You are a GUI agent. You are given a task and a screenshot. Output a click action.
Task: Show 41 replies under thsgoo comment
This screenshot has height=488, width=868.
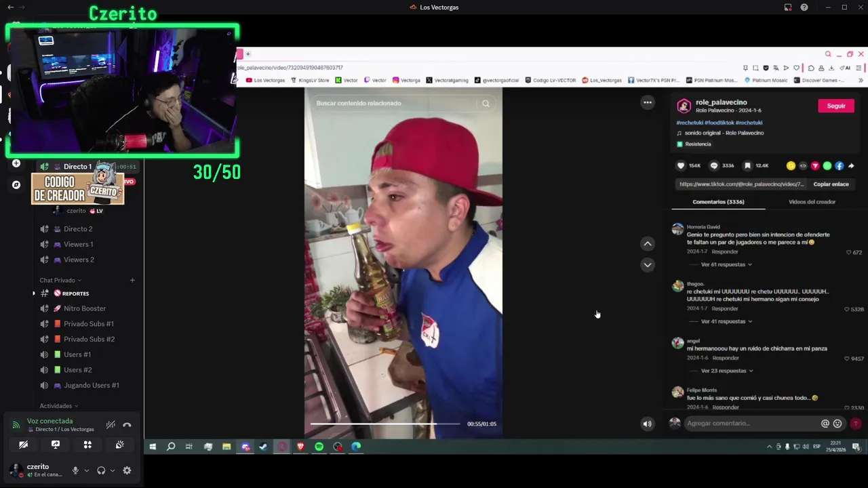coord(726,321)
